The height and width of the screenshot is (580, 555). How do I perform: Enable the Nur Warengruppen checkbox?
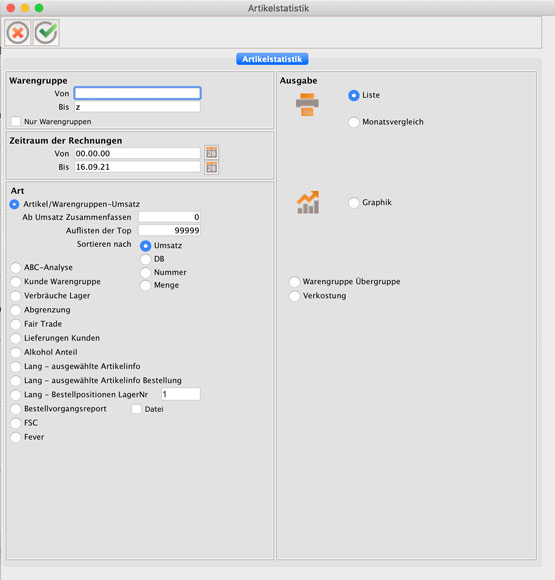16,121
